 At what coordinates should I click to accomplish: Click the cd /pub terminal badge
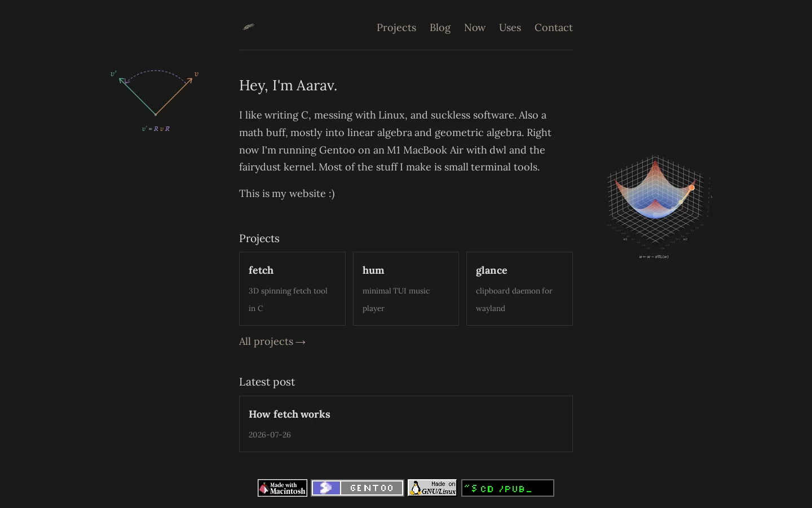507,488
